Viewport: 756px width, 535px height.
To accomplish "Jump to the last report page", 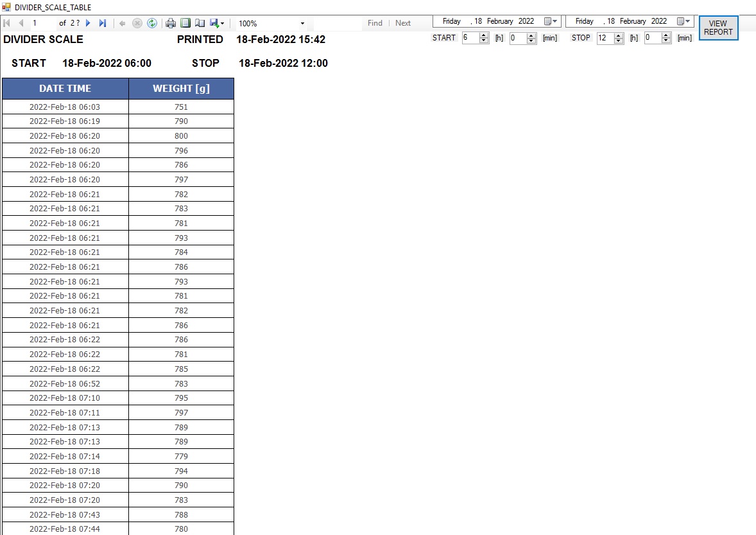I will [103, 23].
